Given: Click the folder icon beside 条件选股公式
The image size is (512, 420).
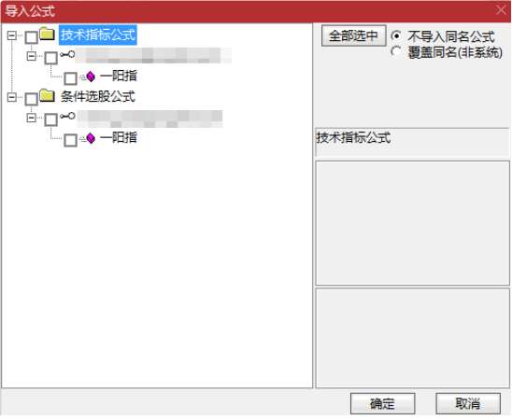Looking at the screenshot, I should click(x=48, y=95).
